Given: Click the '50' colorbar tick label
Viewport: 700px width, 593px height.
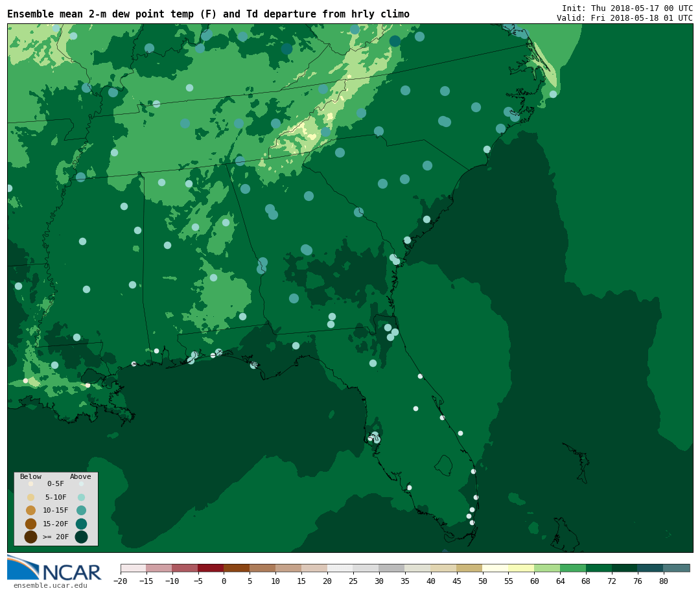Looking at the screenshot, I should [x=483, y=581].
